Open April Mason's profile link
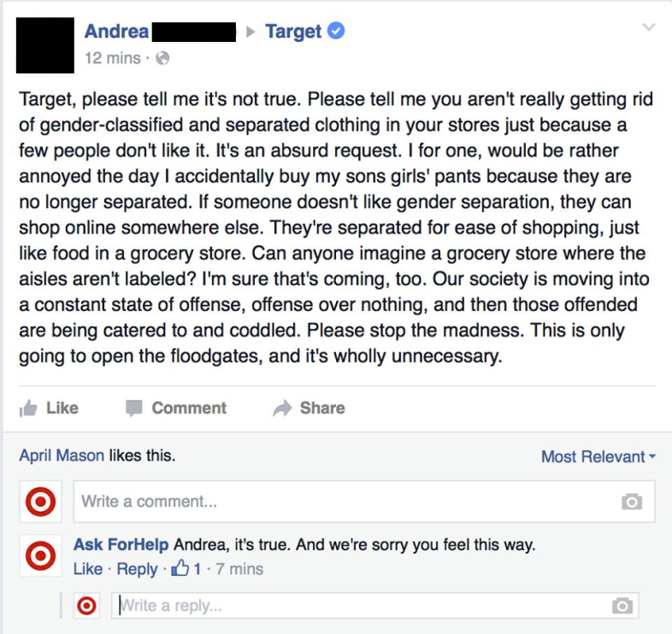The image size is (672, 634). (62, 455)
